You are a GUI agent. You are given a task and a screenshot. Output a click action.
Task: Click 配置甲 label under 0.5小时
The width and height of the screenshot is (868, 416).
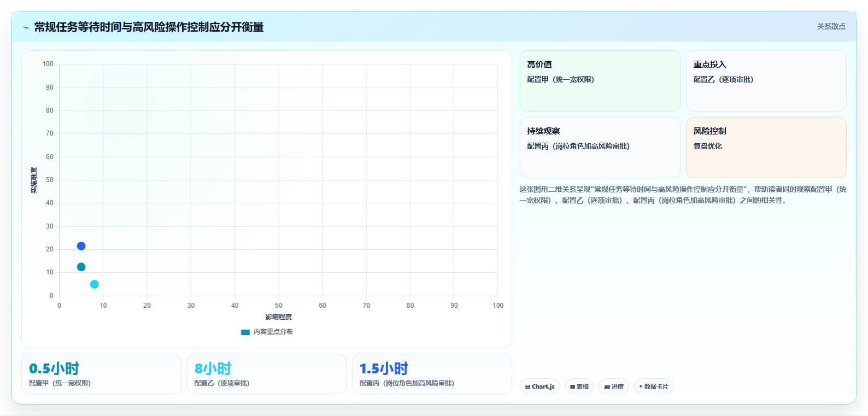tap(60, 383)
